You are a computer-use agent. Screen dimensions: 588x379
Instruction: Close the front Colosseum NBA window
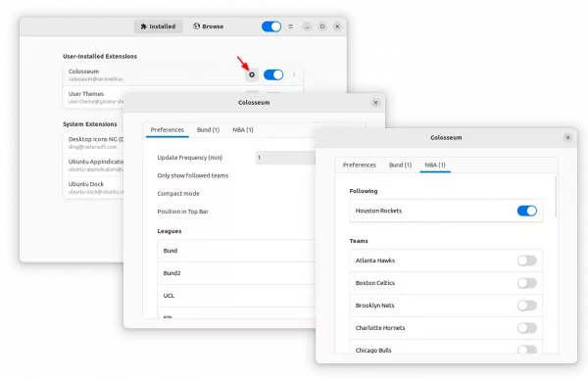click(x=567, y=137)
